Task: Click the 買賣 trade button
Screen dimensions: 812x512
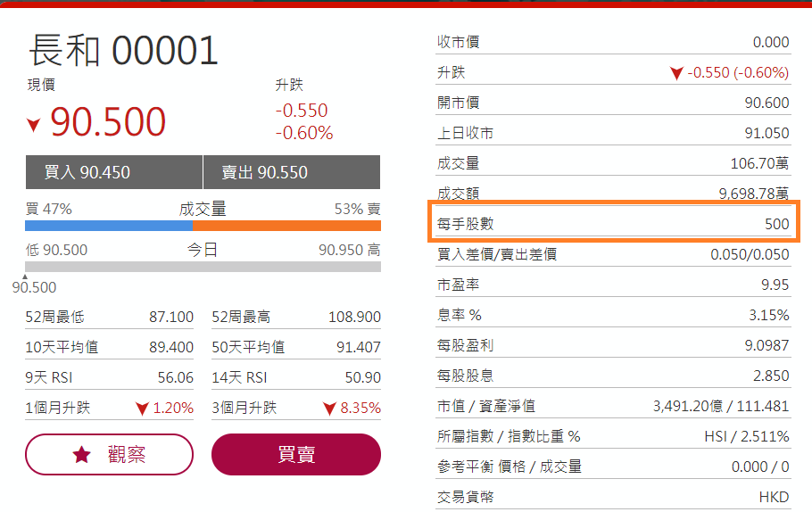Action: point(296,454)
